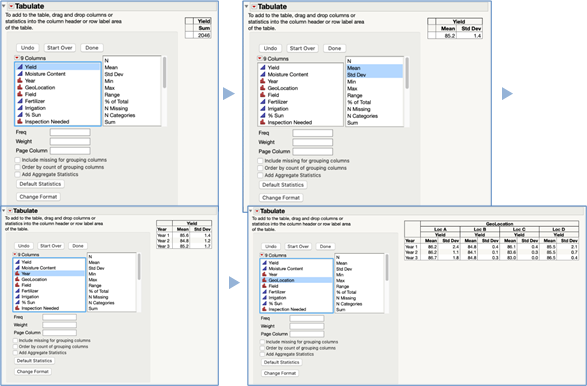The image size is (587, 386).
Task: Click Change Format in the Yield-highlighted panel
Action: (38, 197)
